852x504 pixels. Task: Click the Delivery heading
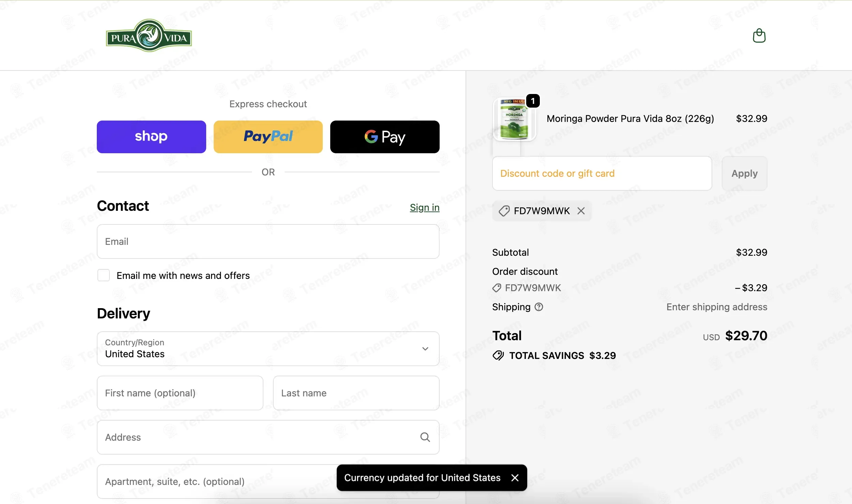(x=123, y=314)
